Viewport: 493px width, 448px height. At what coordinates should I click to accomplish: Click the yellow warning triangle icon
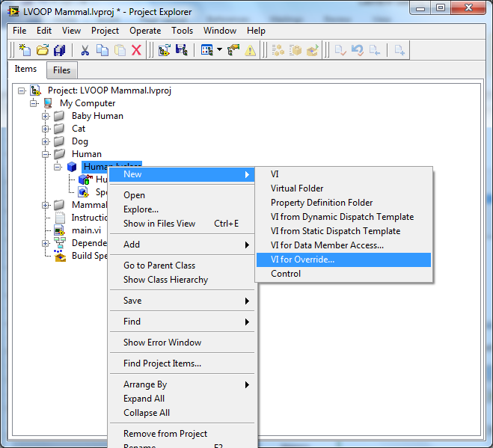click(x=251, y=50)
